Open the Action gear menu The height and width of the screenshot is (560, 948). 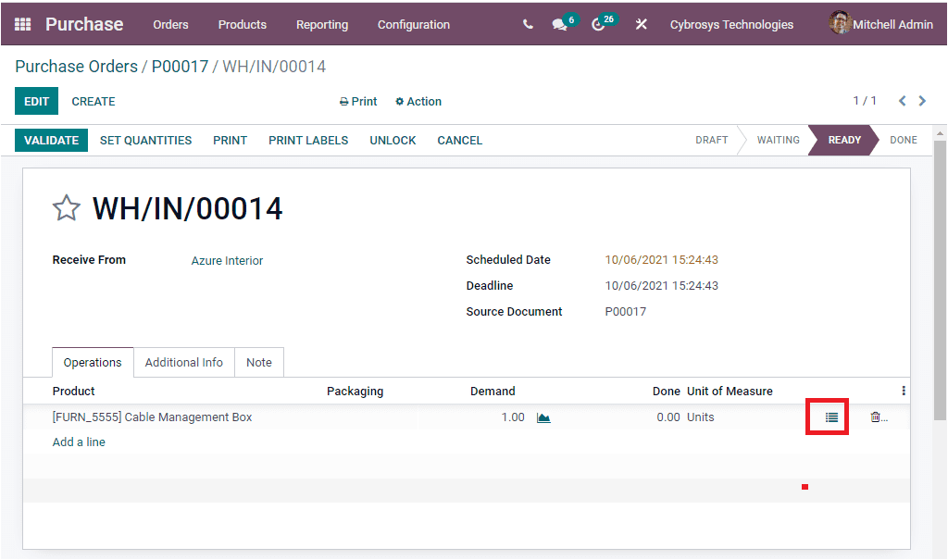[418, 101]
